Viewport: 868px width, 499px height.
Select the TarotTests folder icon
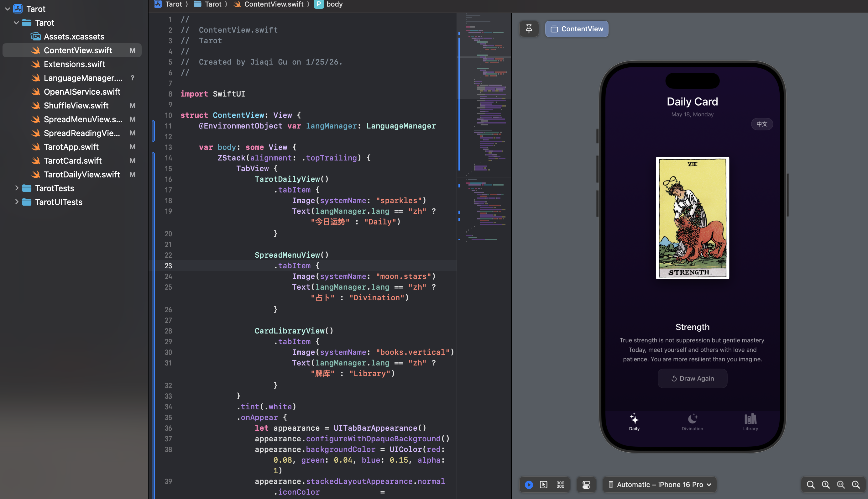tap(27, 188)
